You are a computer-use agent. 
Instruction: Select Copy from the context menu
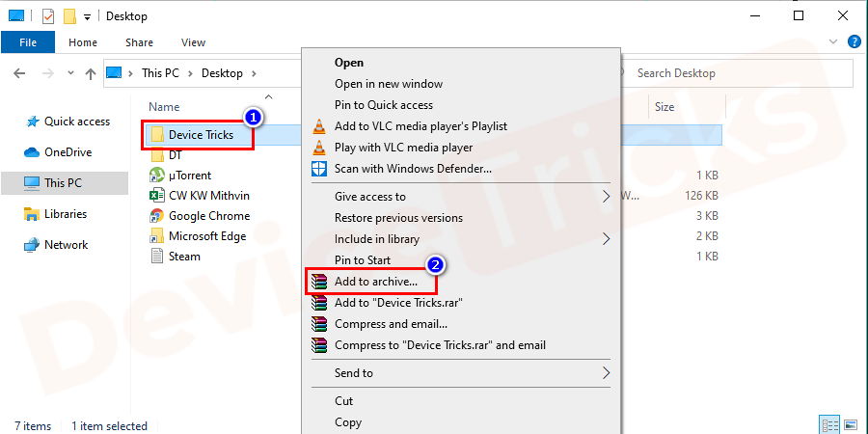pyautogui.click(x=348, y=422)
